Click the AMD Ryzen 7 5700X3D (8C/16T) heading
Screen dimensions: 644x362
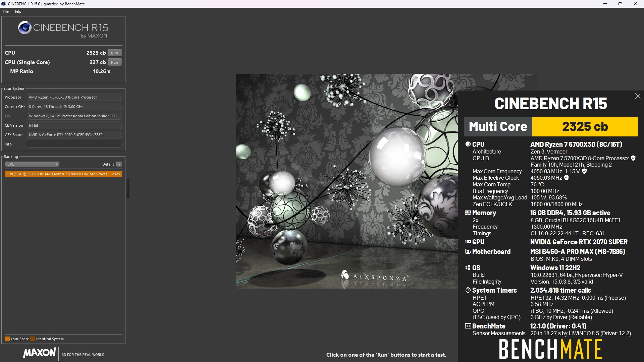tap(576, 144)
